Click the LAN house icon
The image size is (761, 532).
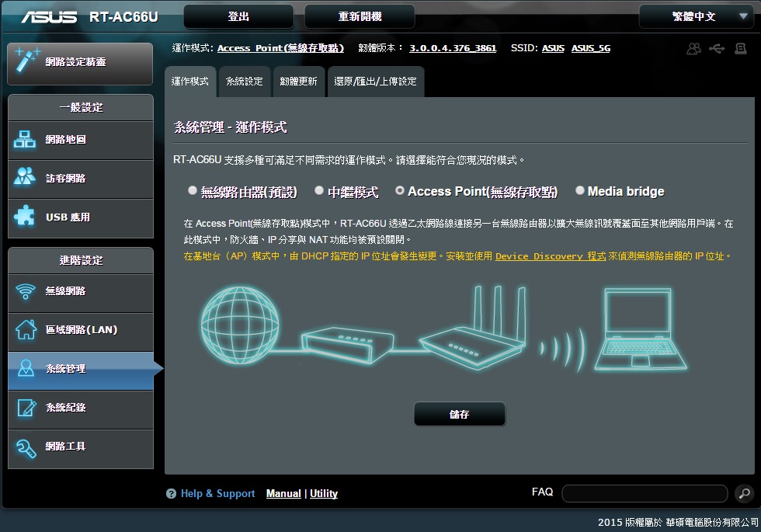click(x=26, y=329)
